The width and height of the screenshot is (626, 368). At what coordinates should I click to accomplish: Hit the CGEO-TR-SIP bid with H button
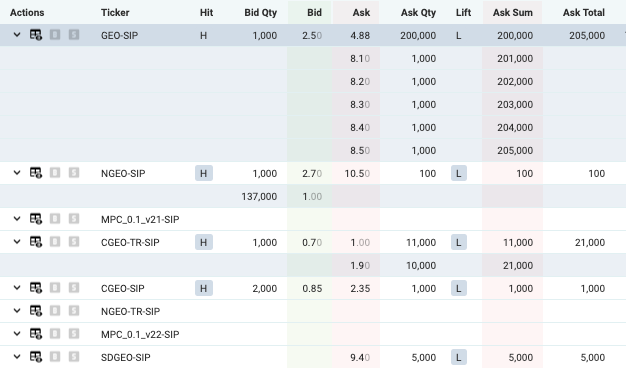coord(204,242)
